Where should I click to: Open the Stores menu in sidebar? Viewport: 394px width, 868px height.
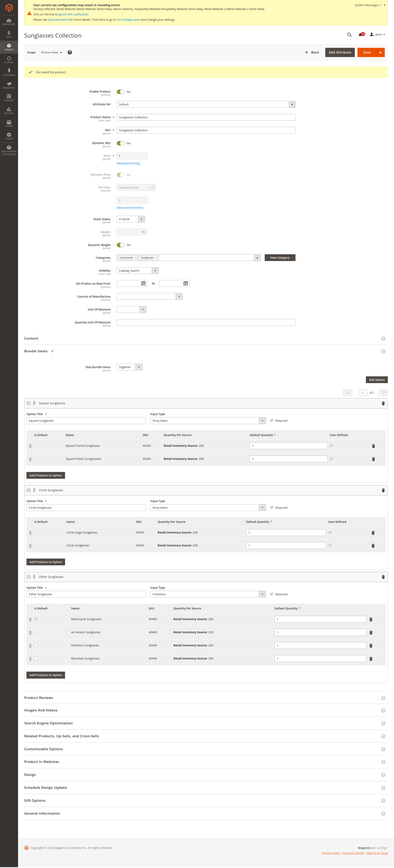click(x=9, y=123)
